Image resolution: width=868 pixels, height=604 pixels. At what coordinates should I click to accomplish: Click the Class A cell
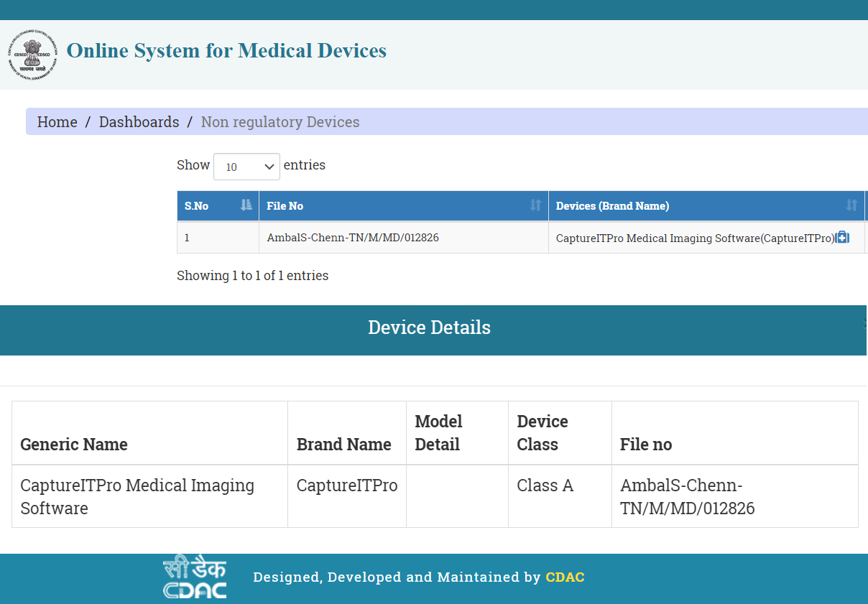[545, 486]
